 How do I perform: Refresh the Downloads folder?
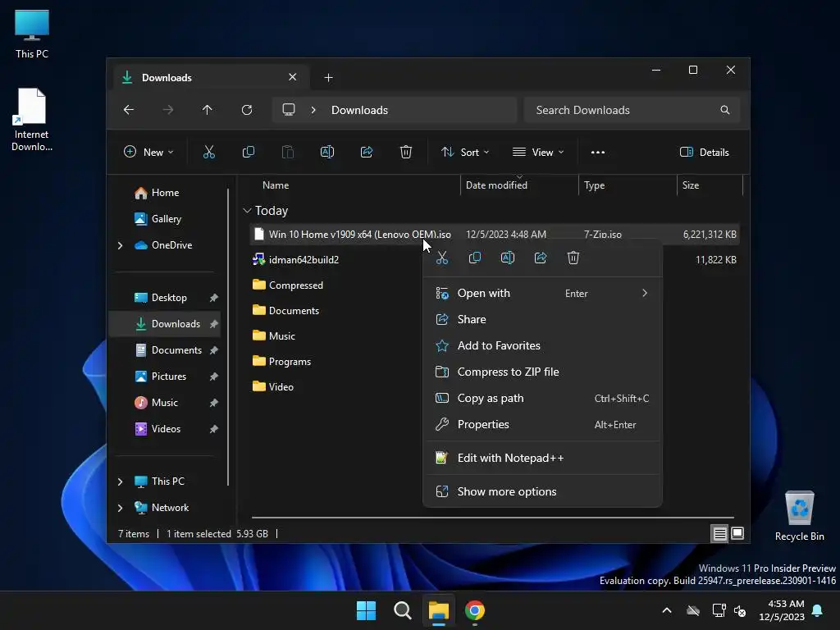(247, 110)
